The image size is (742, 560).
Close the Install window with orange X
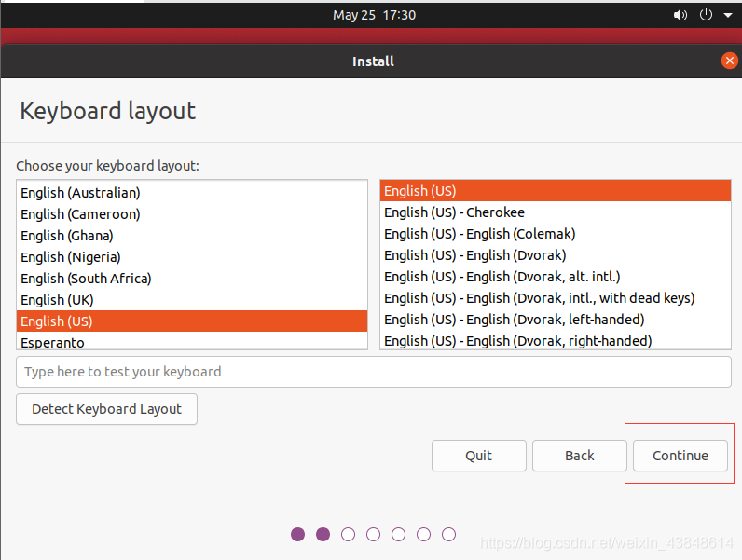tap(729, 61)
